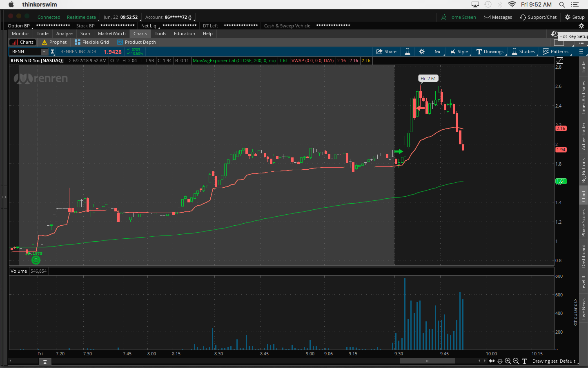
Task: Expand the RENN symbol dropdown arrow
Action: 44,52
